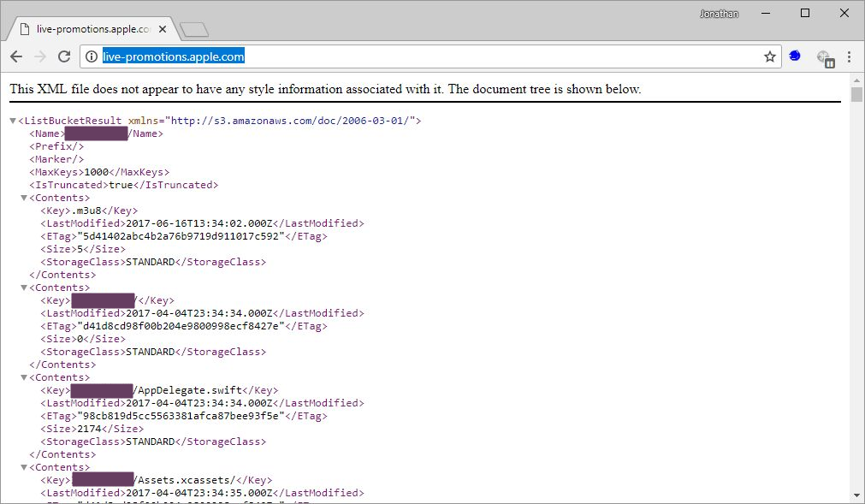This screenshot has width=865, height=504.
Task: Click the .m3u8 key text
Action: [x=86, y=210]
